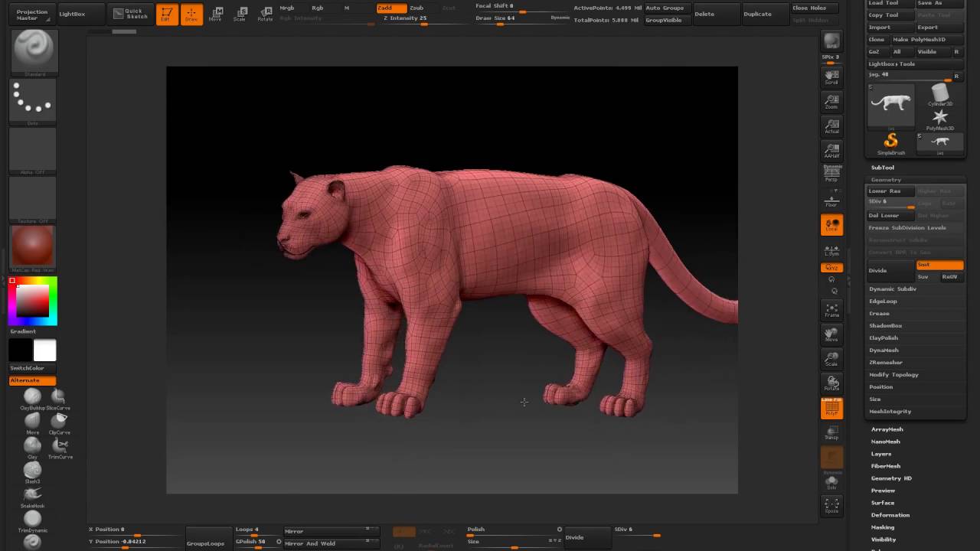Select the ClayBuildup brush

(x=32, y=398)
